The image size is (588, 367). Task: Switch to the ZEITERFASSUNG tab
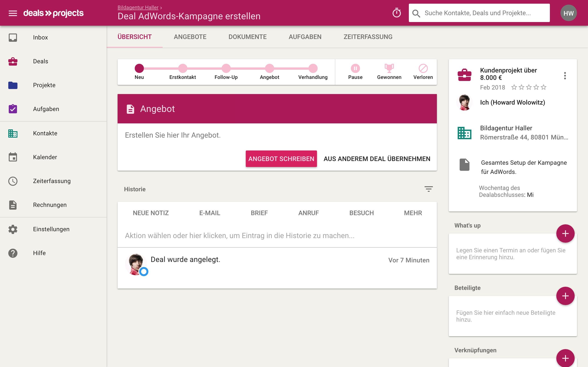tap(368, 37)
